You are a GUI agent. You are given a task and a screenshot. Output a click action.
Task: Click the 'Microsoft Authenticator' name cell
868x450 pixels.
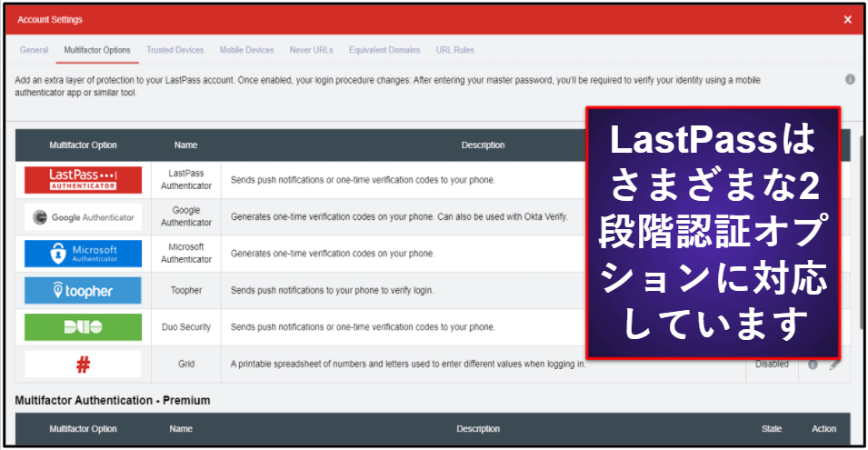(x=186, y=253)
